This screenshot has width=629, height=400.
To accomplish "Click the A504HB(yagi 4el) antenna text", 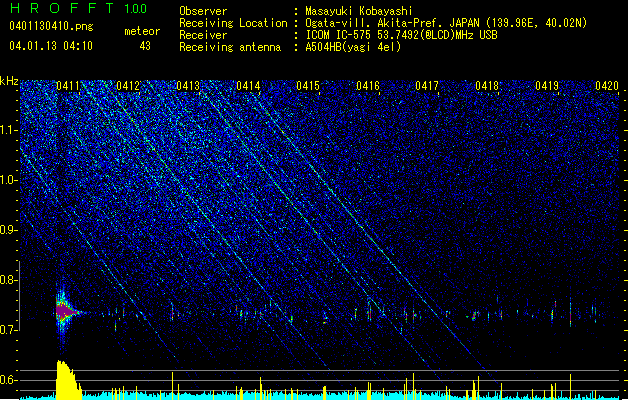I will click(x=353, y=47).
